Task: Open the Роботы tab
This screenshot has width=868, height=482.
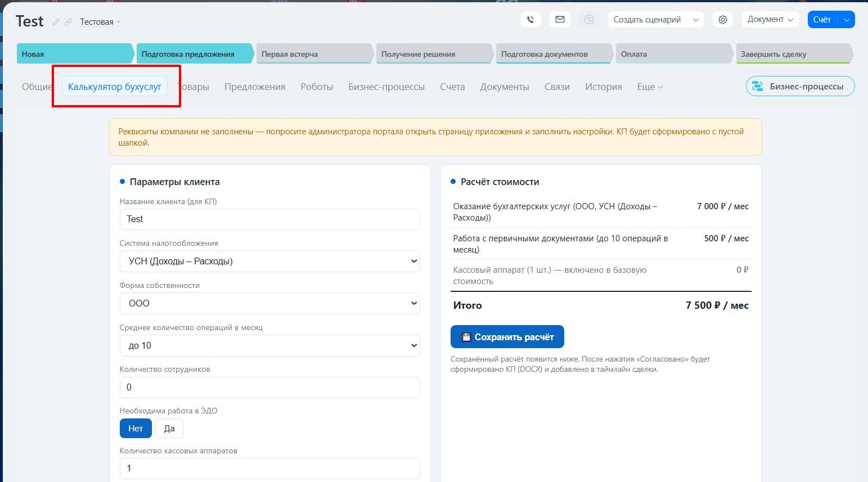Action: click(317, 87)
